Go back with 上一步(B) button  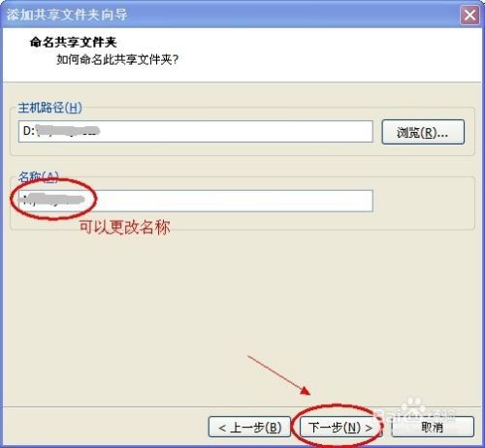point(249,428)
